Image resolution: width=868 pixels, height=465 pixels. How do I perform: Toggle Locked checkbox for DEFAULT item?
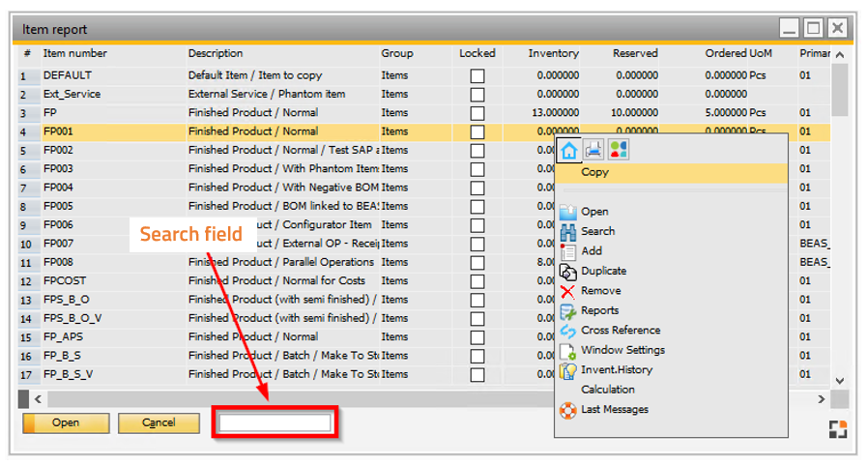[477, 75]
